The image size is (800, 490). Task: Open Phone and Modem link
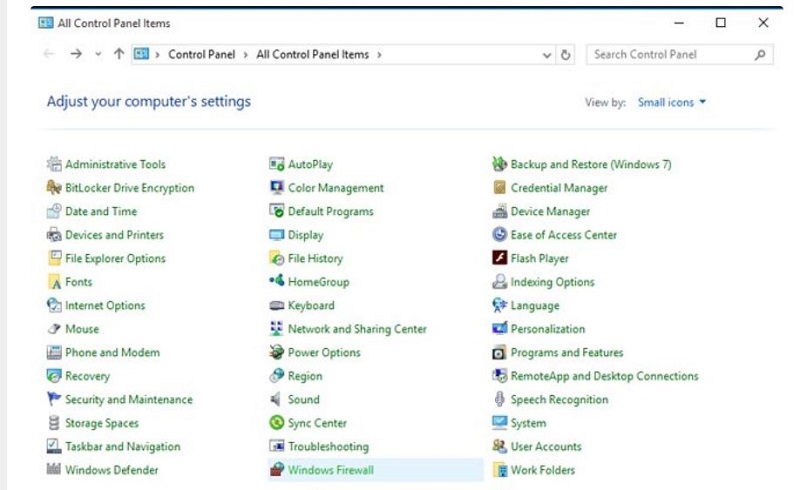tap(112, 352)
